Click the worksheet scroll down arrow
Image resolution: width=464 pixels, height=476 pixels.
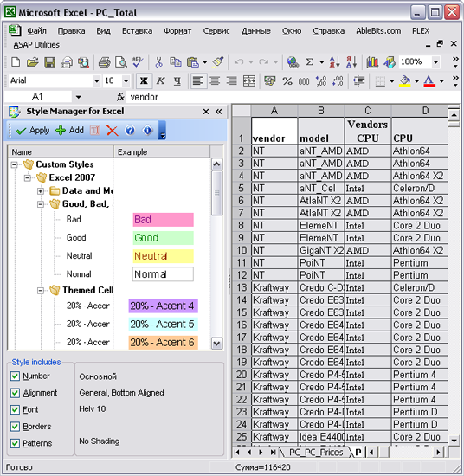click(454, 441)
